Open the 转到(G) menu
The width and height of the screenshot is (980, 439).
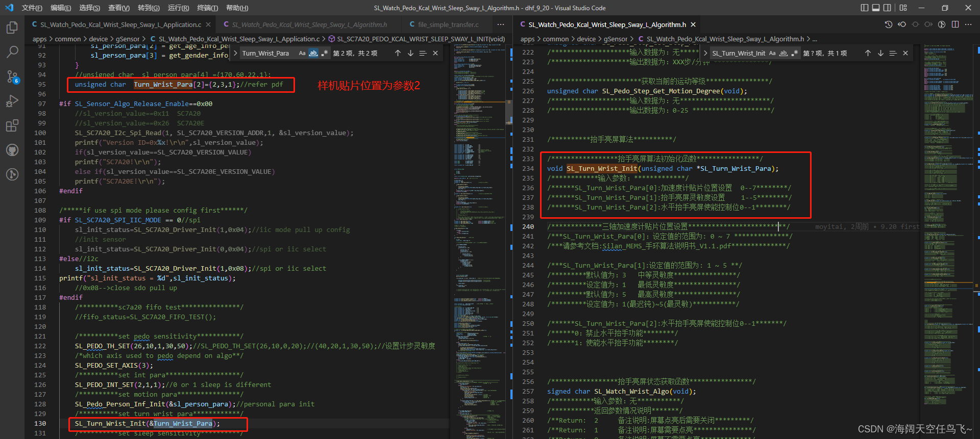(x=149, y=8)
